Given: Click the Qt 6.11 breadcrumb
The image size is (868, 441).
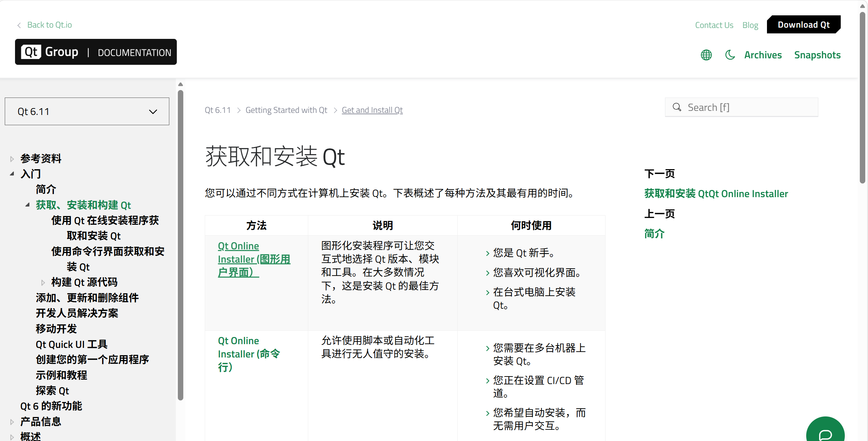Looking at the screenshot, I should click(x=218, y=110).
